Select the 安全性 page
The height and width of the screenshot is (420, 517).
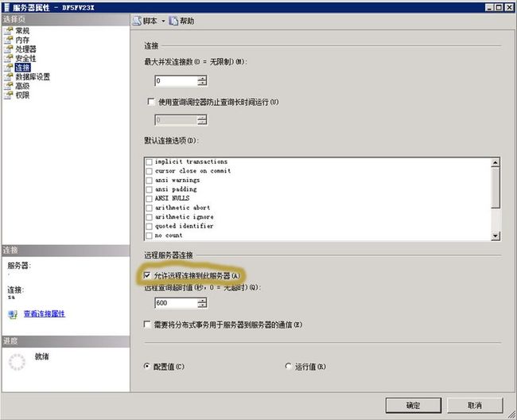[x=25, y=58]
